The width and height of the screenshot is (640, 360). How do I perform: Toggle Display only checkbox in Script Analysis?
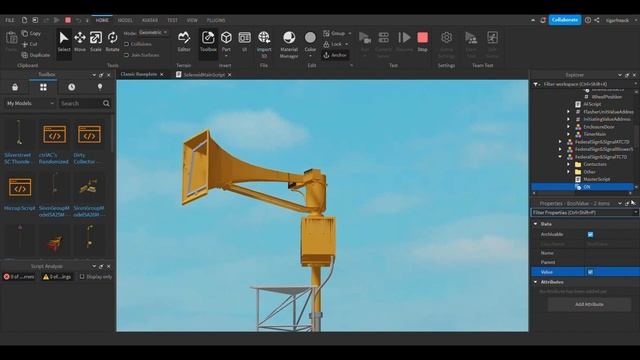82,277
